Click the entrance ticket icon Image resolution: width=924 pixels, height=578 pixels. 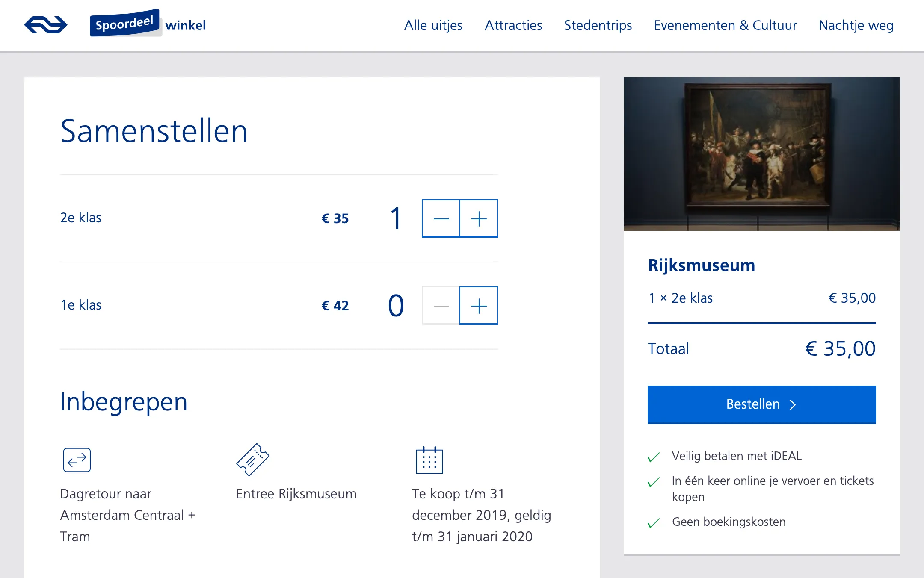[253, 460]
